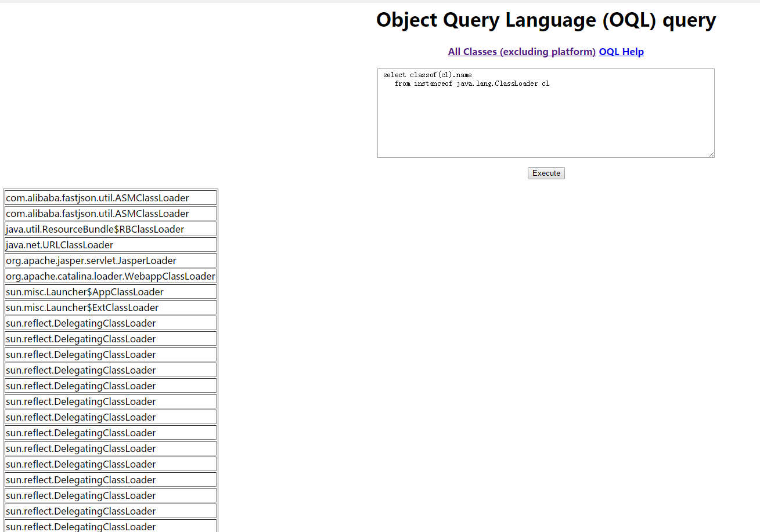Select the org.apache.catalina.loader.WebappClassLoader result row
The width and height of the screenshot is (760, 532).
110,276
